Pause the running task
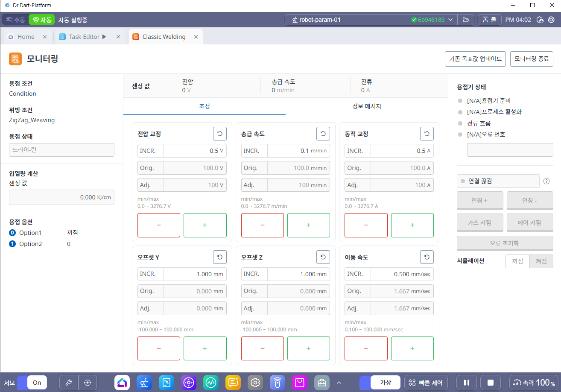561x392 pixels. tap(467, 383)
